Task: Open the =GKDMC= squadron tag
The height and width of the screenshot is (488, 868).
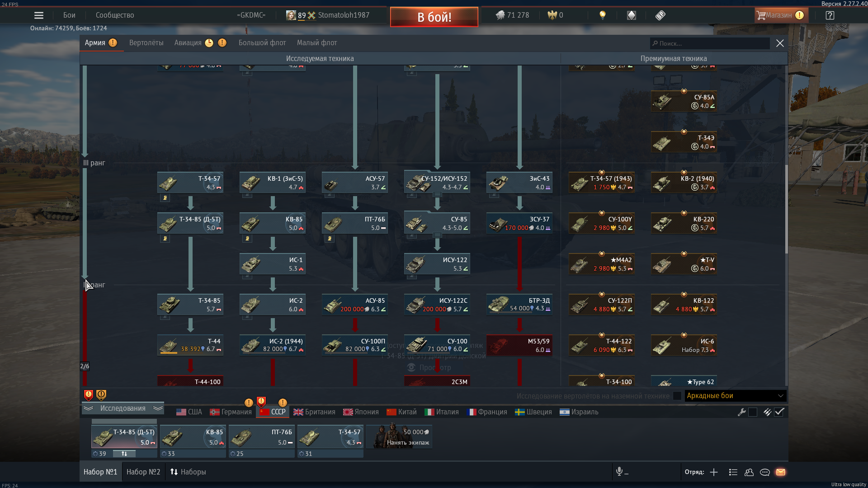Action: click(251, 15)
